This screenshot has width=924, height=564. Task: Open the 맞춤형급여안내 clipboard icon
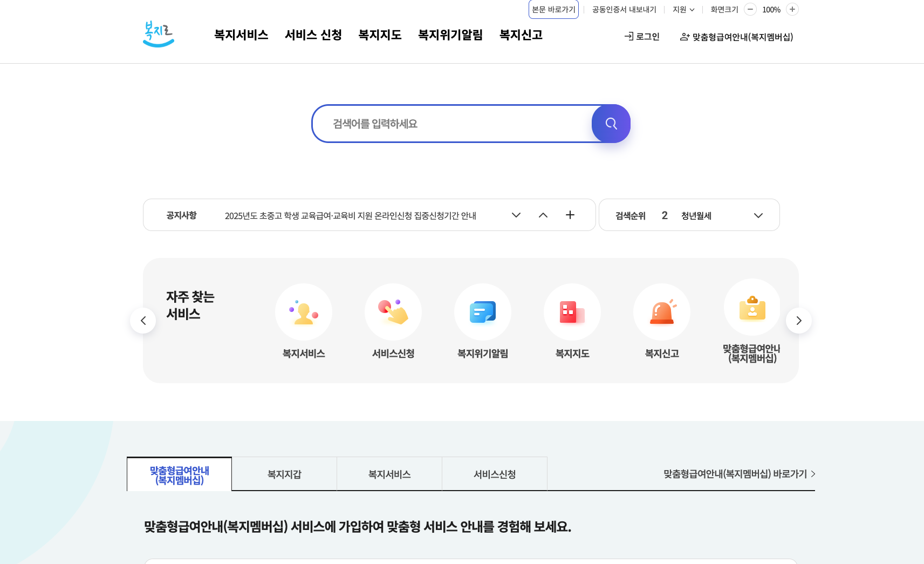752,307
